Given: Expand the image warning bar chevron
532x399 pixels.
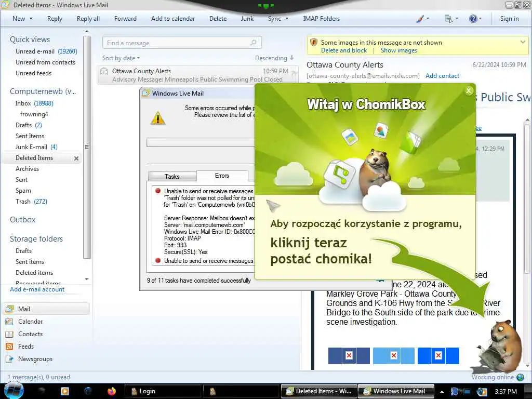Looking at the screenshot, I should (x=523, y=42).
